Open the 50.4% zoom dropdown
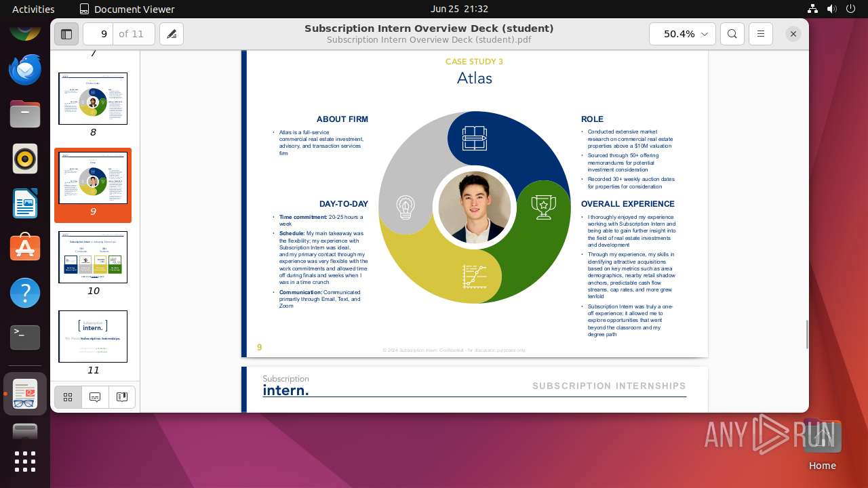Screen dimensions: 868x488 [682, 34]
